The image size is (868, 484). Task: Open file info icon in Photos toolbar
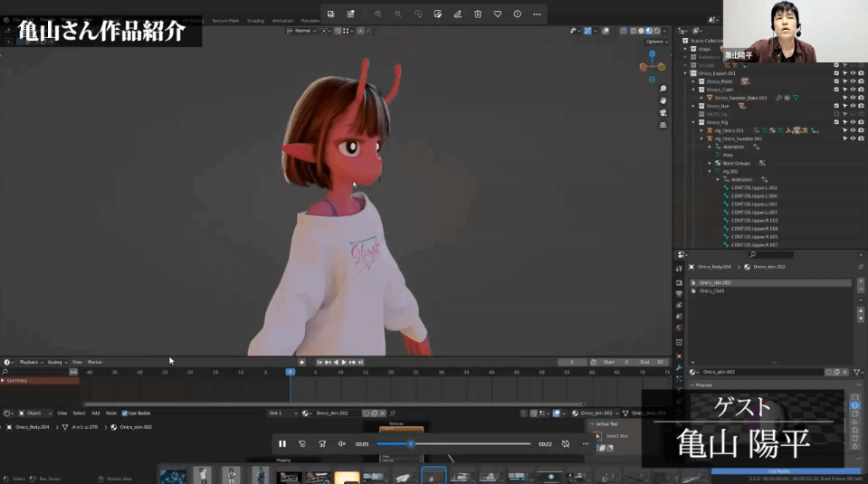pyautogui.click(x=518, y=14)
